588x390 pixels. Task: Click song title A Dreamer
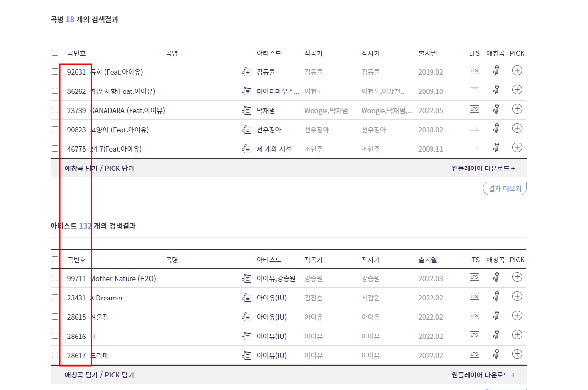106,298
